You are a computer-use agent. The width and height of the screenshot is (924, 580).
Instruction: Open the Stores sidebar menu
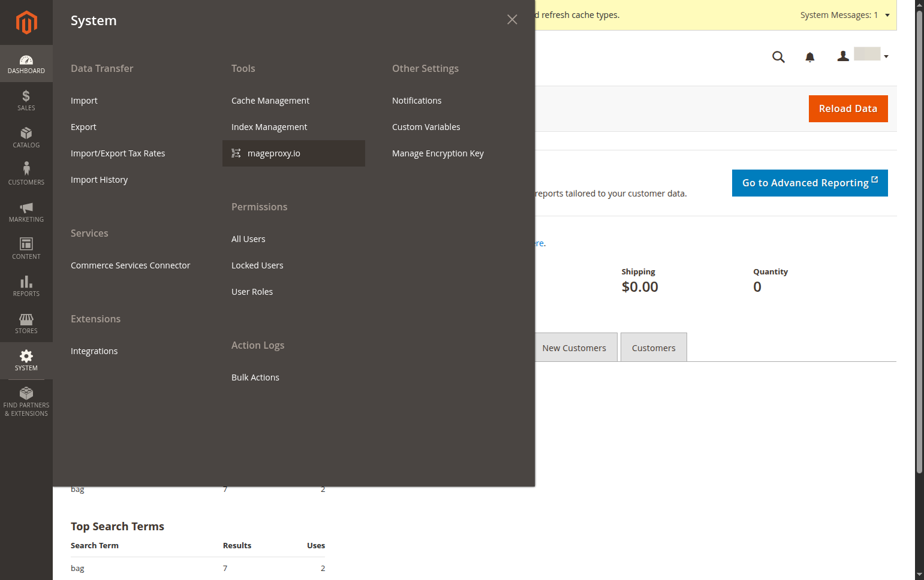[x=26, y=324]
